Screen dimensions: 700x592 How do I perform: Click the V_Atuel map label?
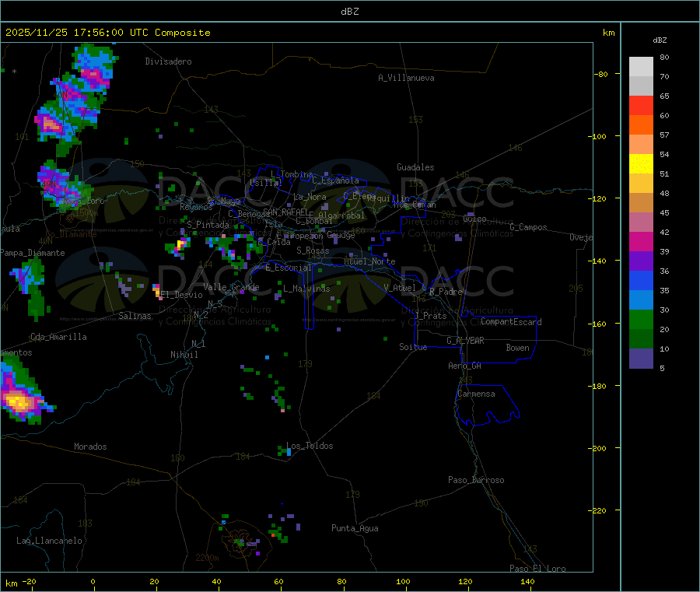click(400, 288)
